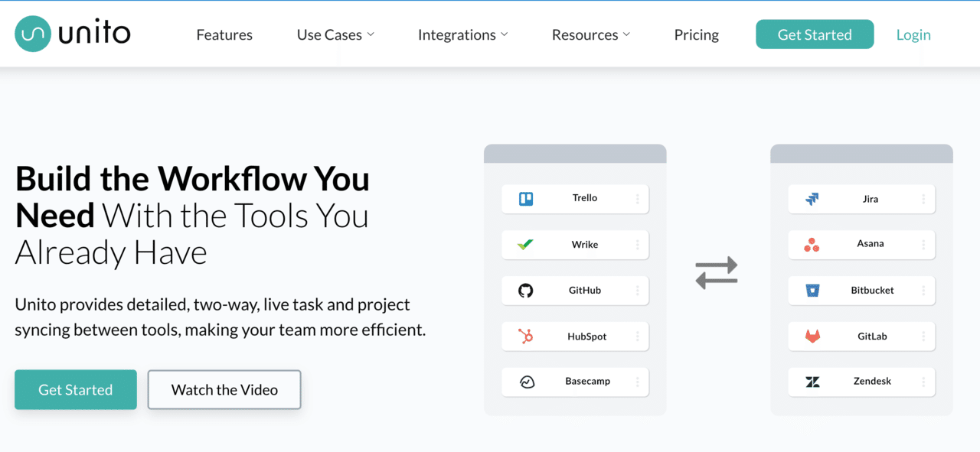Expand the Use Cases dropdown chevron
This screenshot has width=980, height=452.
point(371,34)
